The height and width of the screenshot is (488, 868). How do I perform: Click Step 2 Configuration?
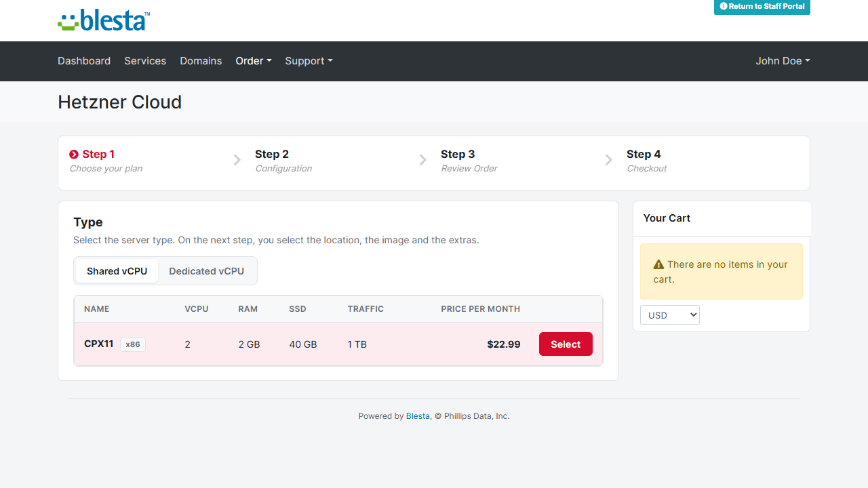pos(283,161)
